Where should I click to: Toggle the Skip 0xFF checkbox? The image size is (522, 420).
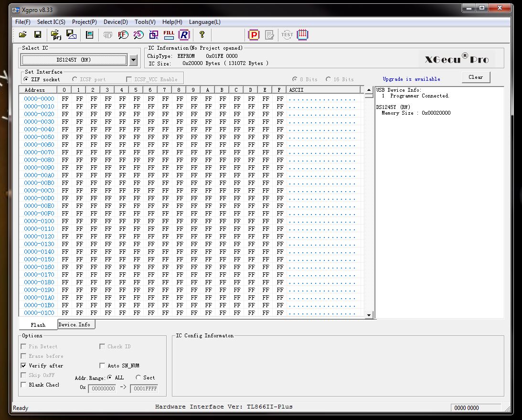coord(23,375)
